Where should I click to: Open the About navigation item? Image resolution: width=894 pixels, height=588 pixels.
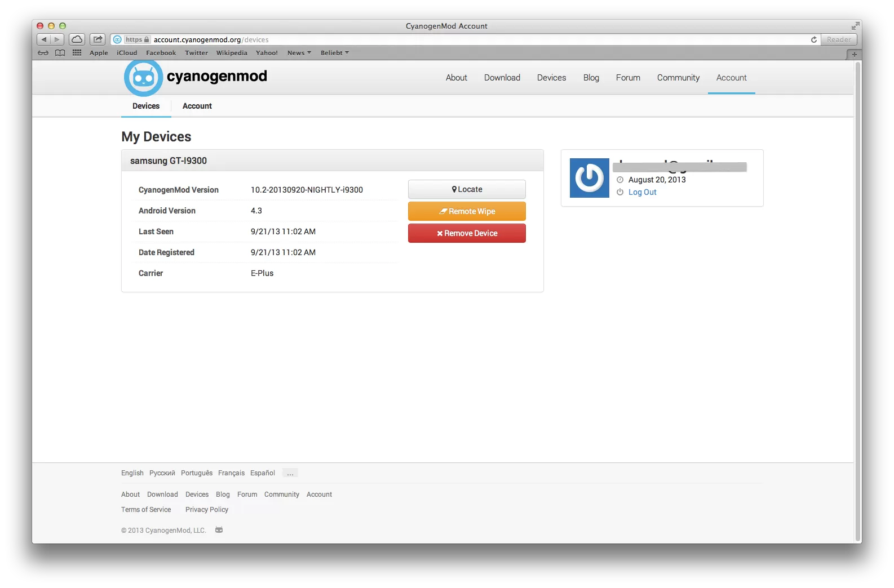tap(457, 78)
